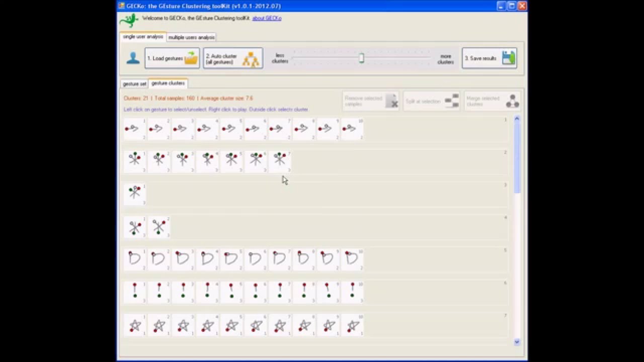Select exclamation gesture sample 10 in cluster 6
The image size is (644, 362).
352,293
